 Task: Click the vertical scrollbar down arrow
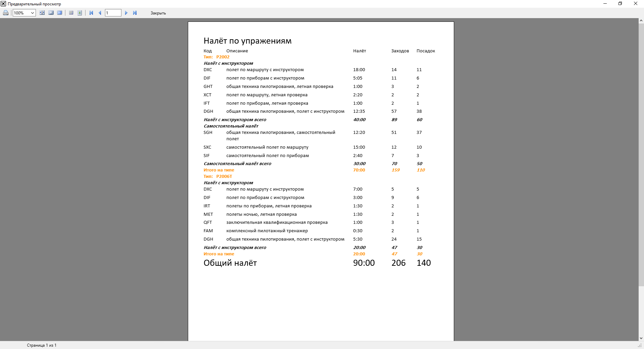pyautogui.click(x=641, y=338)
